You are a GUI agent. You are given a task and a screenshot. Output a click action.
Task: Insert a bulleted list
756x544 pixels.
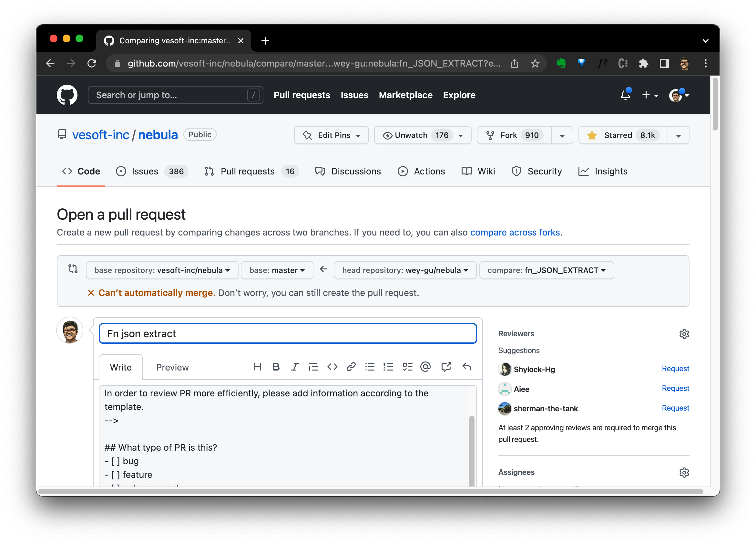370,367
